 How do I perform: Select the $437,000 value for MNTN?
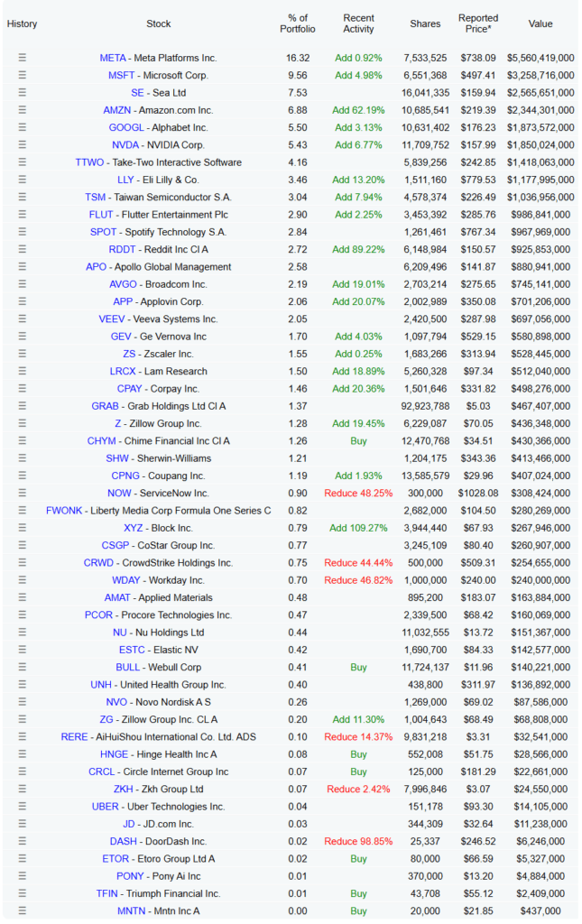[540, 910]
